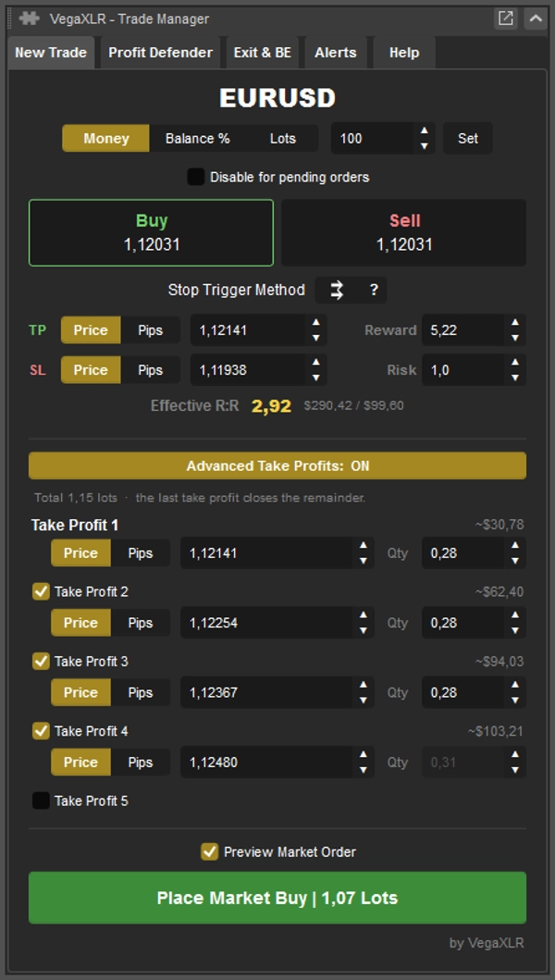Increase the Reward value with up arrow
The width and height of the screenshot is (555, 980).
coord(515,322)
